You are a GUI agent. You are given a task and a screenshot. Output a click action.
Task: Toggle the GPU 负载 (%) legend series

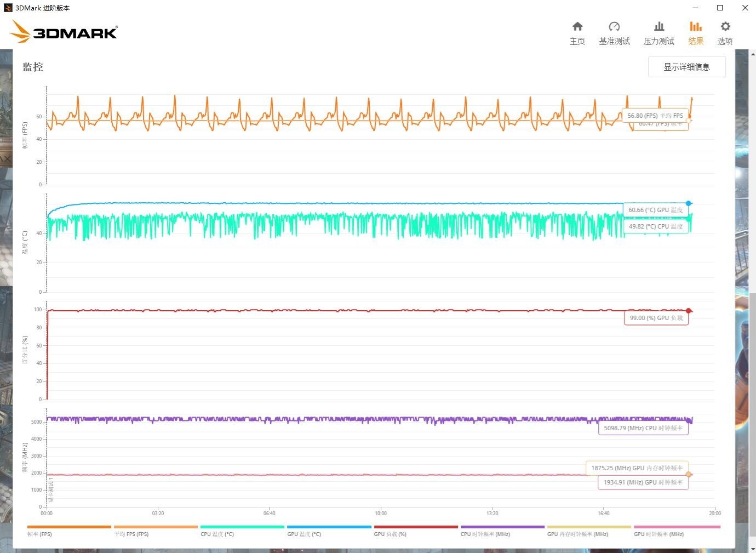click(390, 534)
